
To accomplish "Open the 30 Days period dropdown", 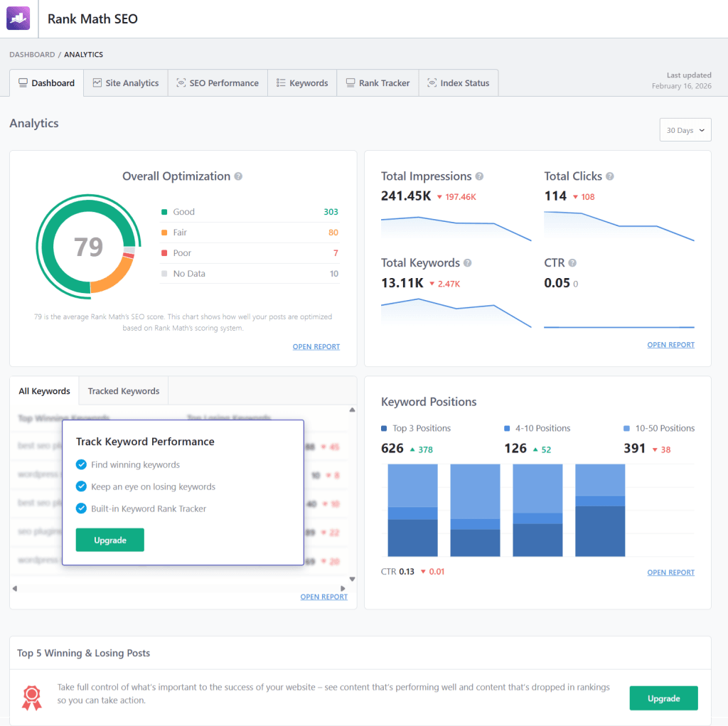I will pos(685,129).
